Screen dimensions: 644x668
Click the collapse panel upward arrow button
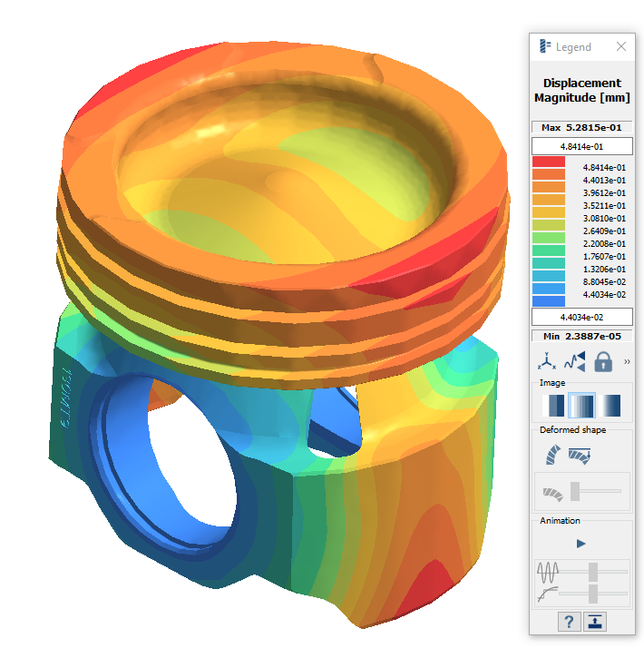(595, 622)
